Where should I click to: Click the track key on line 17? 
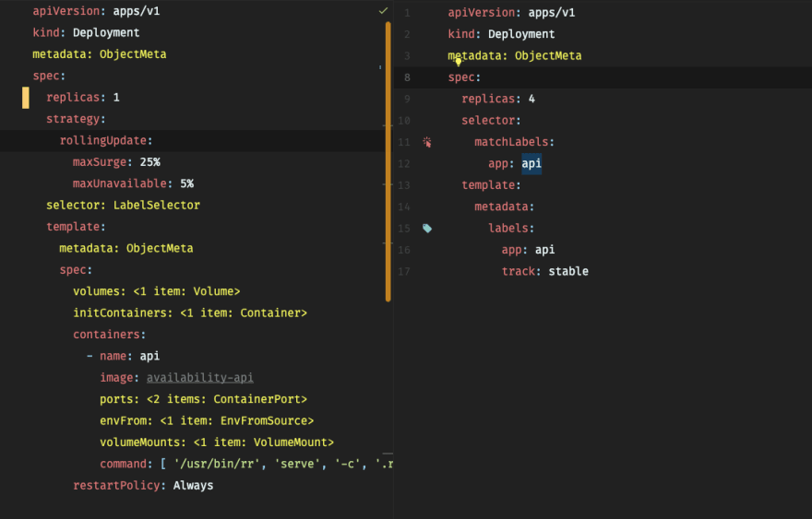[x=519, y=272]
